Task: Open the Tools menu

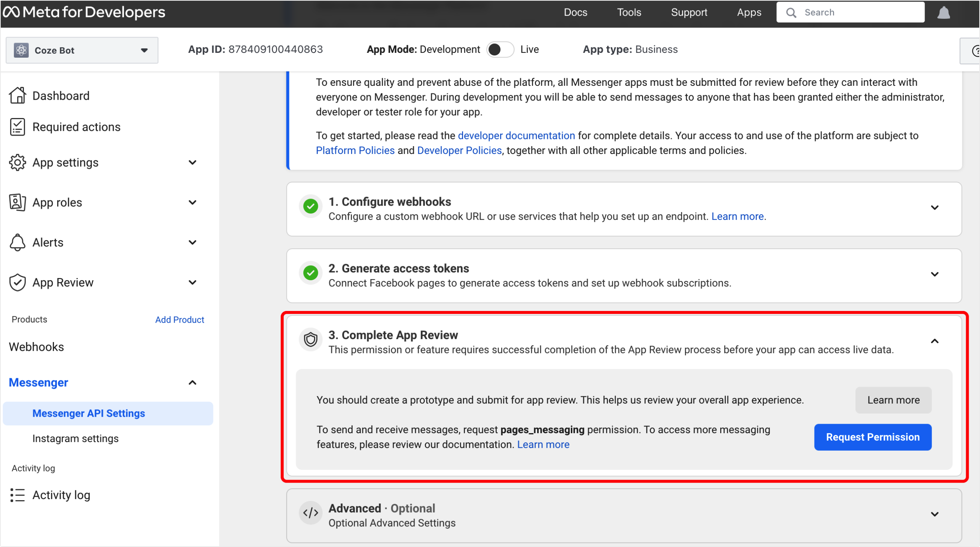Action: pos(629,13)
